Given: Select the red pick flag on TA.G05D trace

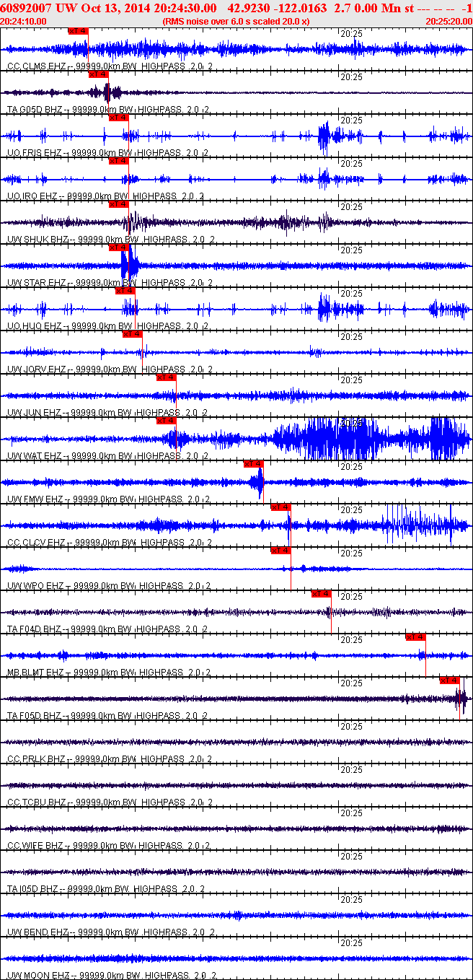Looking at the screenshot, I should pos(98,74).
